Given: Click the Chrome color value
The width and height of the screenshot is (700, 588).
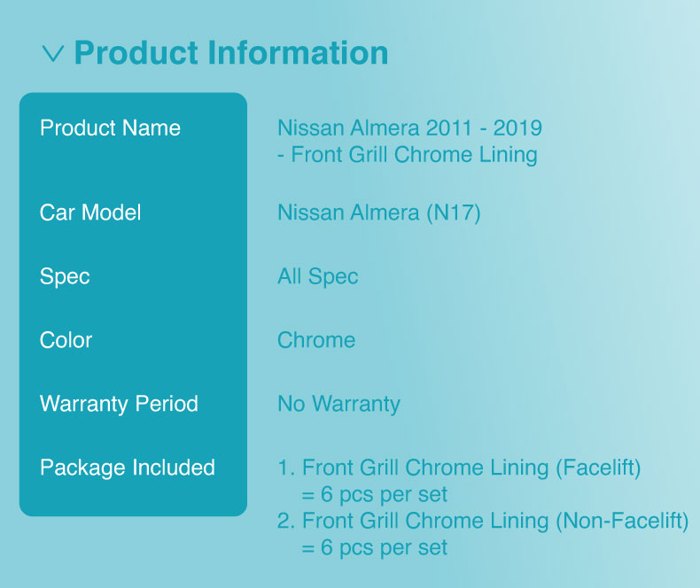Looking at the screenshot, I should [x=316, y=340].
